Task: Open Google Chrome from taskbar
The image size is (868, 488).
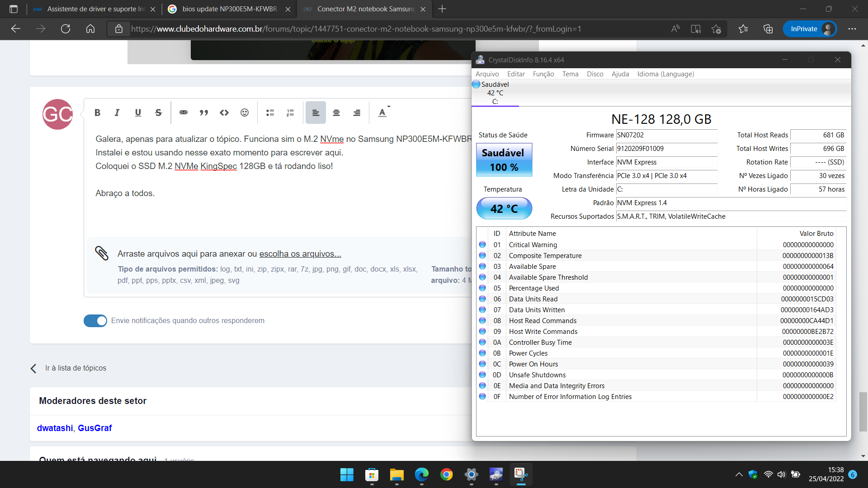Action: [446, 474]
